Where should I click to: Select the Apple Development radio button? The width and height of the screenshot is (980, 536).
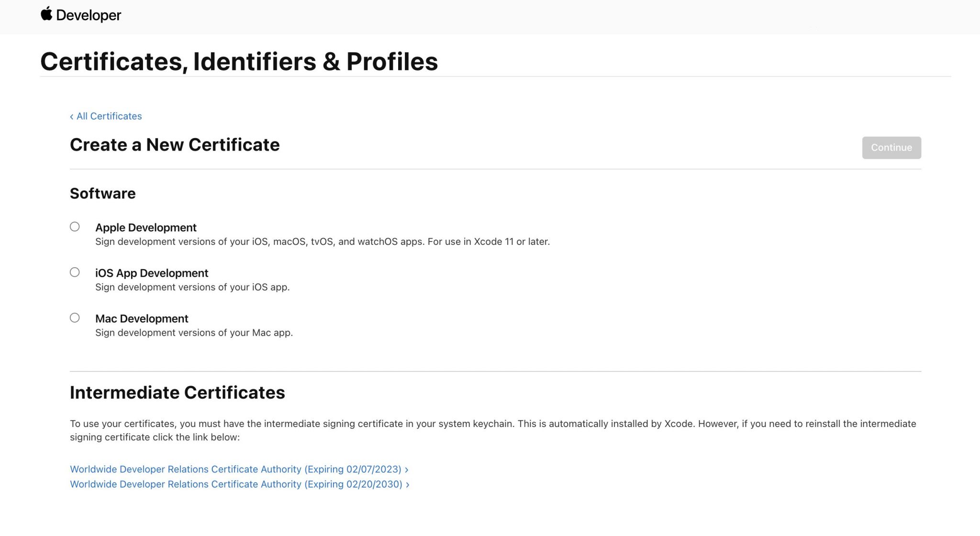click(75, 227)
